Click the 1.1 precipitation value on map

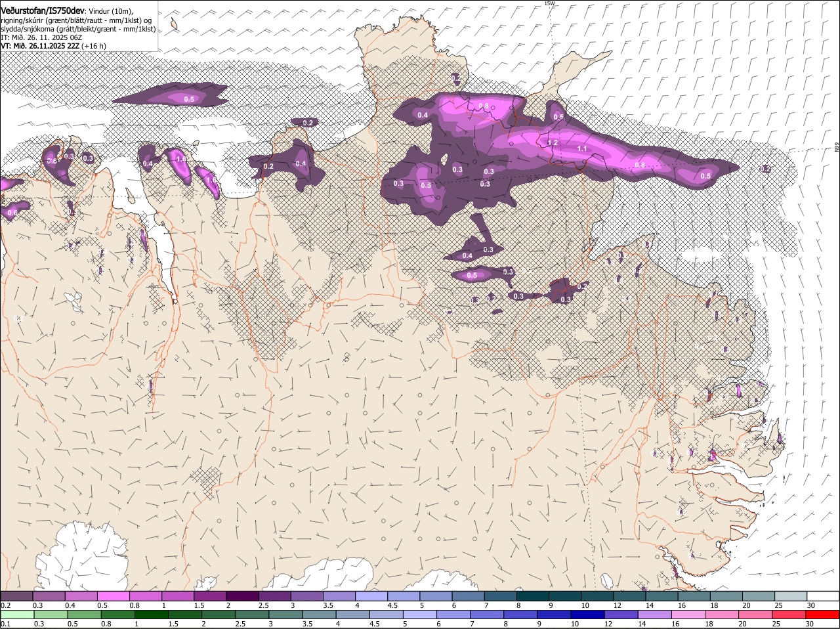pos(582,149)
